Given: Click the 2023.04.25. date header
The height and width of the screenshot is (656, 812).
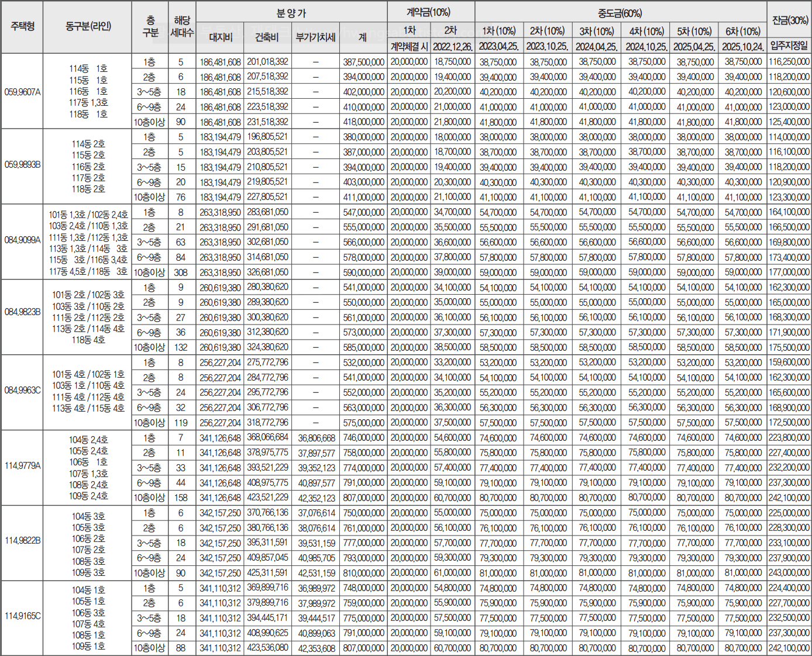Looking at the screenshot, I should click(x=498, y=46).
